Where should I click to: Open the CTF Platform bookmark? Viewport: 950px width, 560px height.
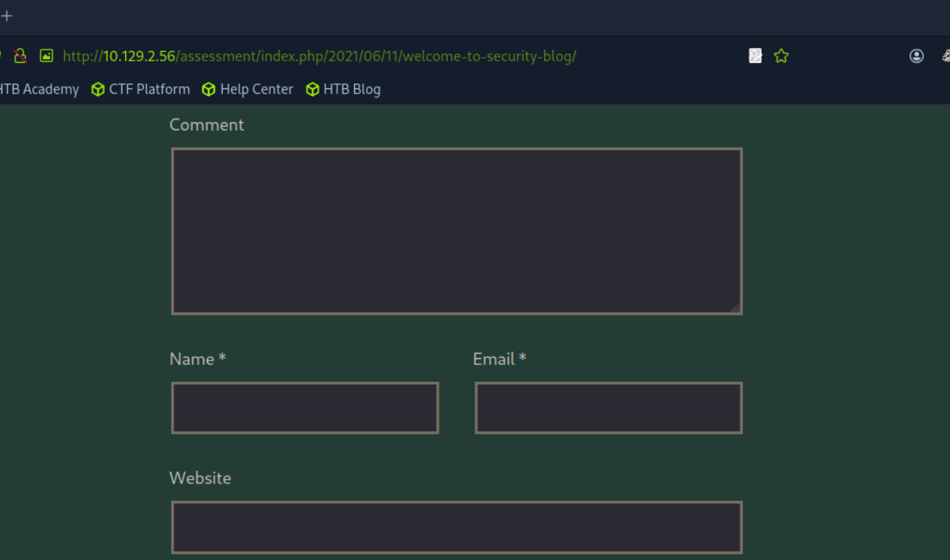point(149,89)
